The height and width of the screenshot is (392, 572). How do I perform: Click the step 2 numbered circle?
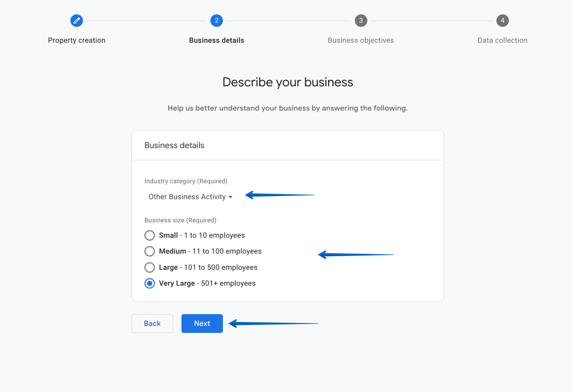point(216,20)
